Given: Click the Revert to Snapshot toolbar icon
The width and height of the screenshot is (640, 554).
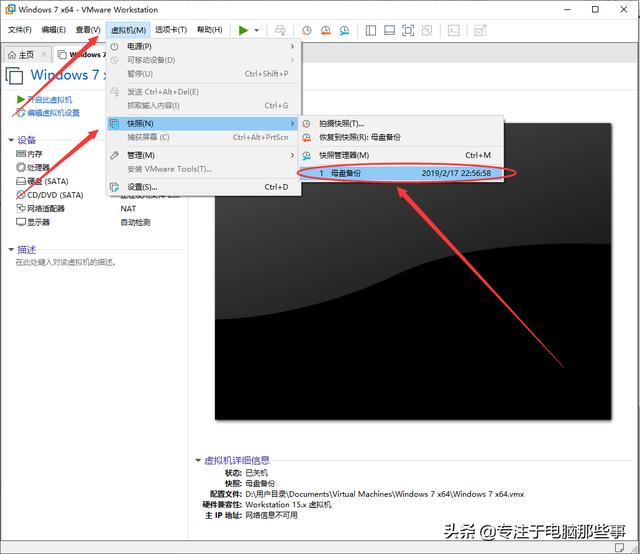Looking at the screenshot, I should [x=325, y=30].
